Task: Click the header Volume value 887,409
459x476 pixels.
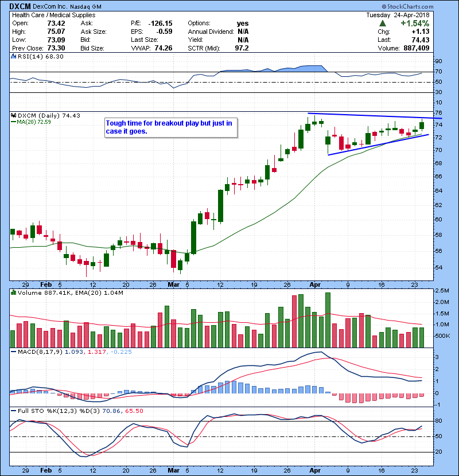Action: pos(417,48)
